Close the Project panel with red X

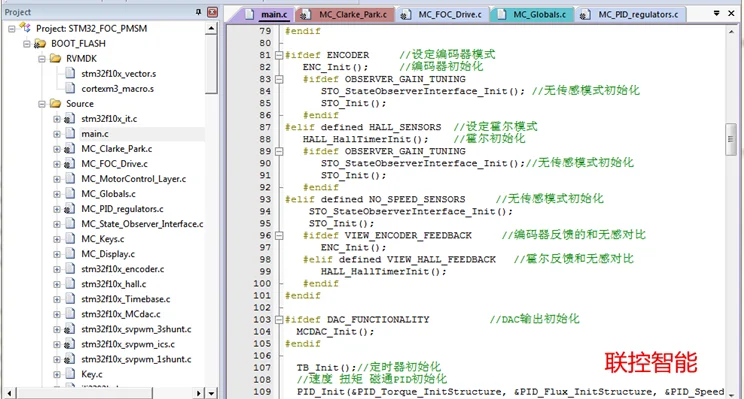[x=213, y=12]
